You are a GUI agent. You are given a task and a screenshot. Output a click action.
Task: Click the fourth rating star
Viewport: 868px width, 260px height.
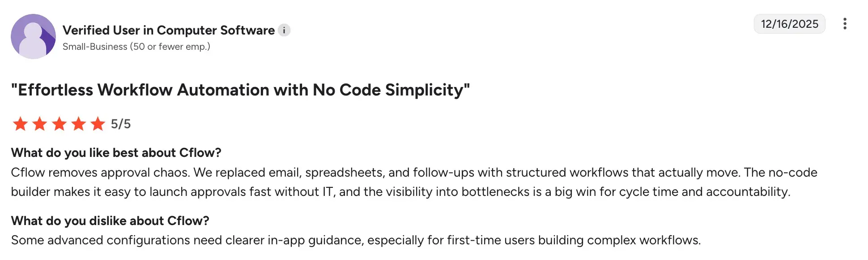(79, 124)
